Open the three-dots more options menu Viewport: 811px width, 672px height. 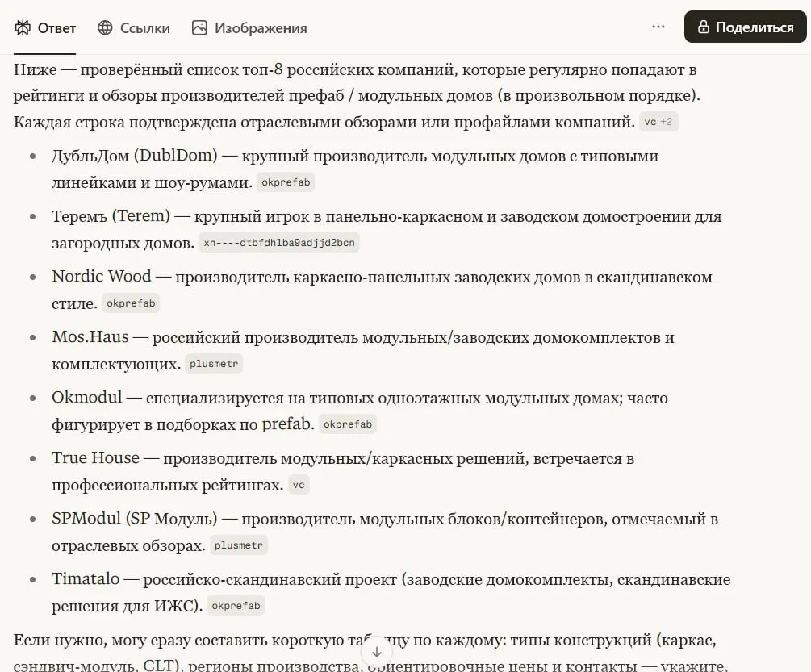coord(658,27)
